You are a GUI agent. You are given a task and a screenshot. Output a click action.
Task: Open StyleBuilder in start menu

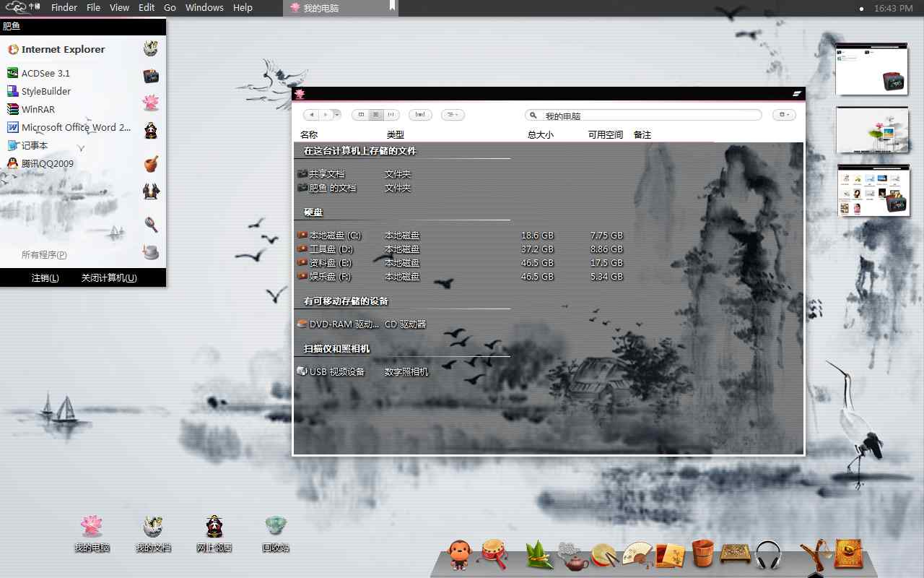pos(38,91)
